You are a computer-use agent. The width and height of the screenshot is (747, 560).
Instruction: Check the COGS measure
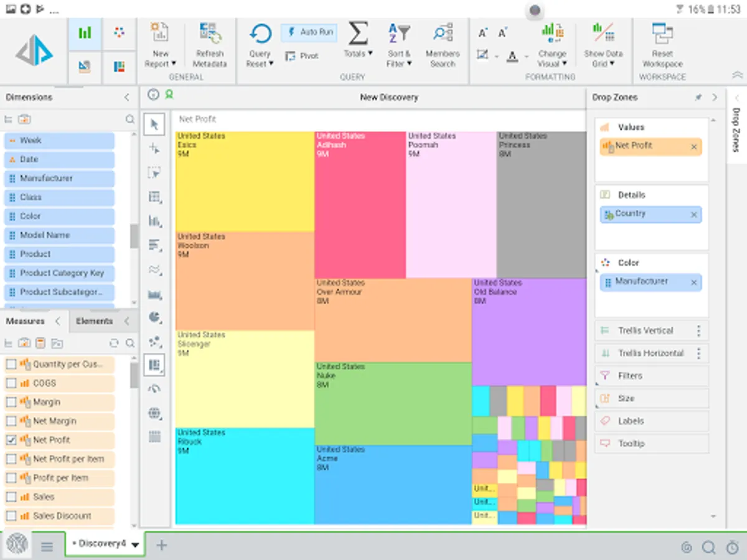tap(11, 383)
